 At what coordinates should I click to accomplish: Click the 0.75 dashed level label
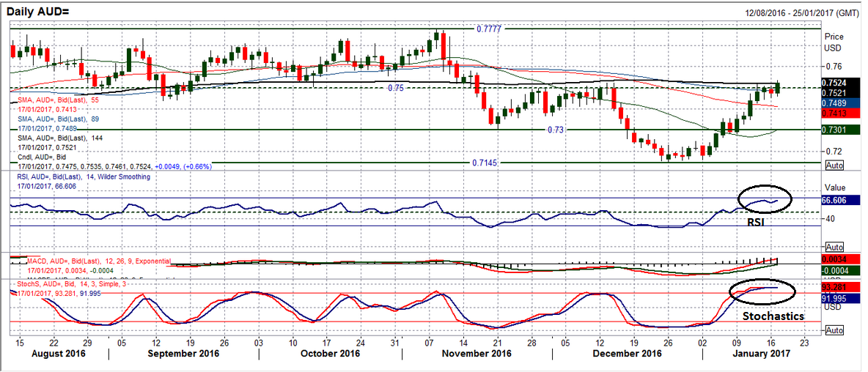point(396,87)
